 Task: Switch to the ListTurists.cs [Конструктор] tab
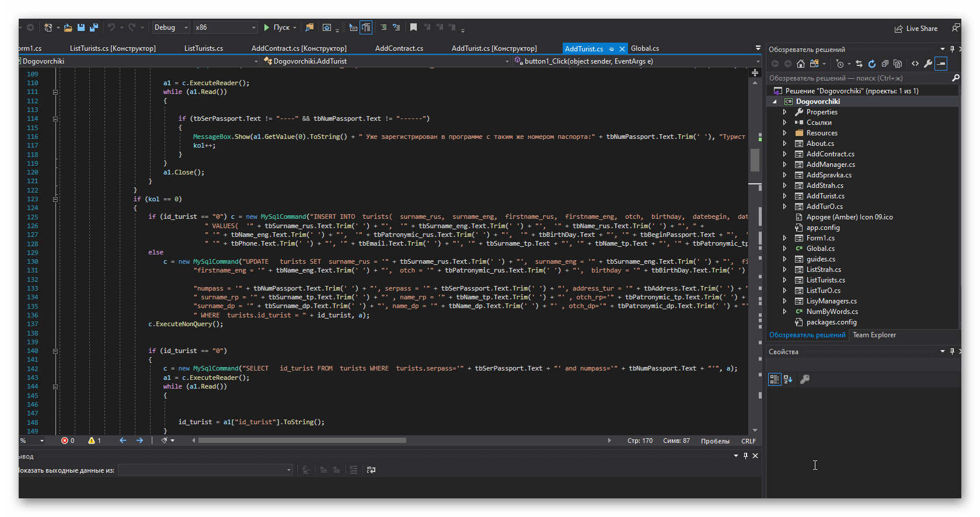tap(113, 48)
